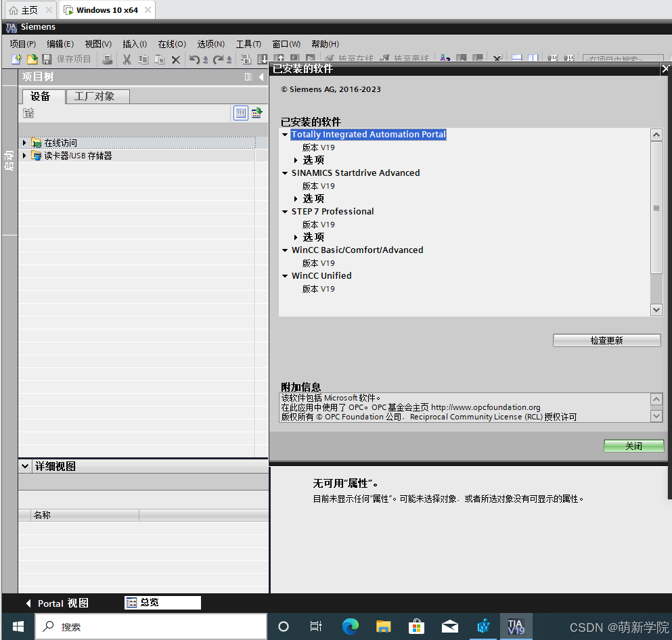The width and height of the screenshot is (672, 640).
Task: Expand 选项 under STEP 7 Professional
Action: 296,237
